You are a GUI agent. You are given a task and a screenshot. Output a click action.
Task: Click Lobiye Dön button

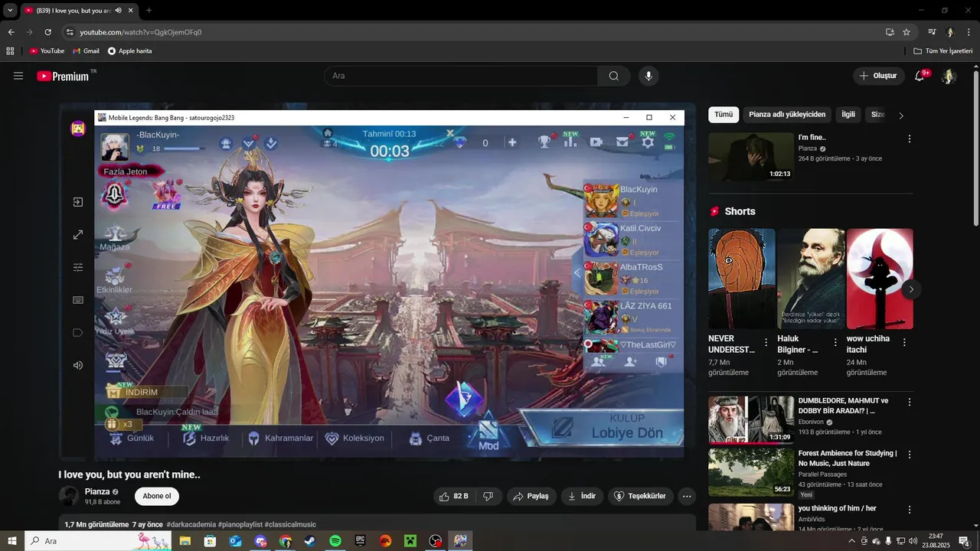click(603, 428)
